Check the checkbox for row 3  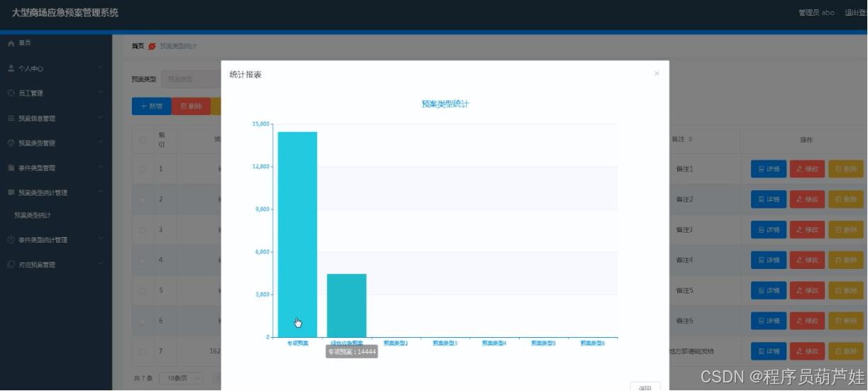tap(143, 230)
